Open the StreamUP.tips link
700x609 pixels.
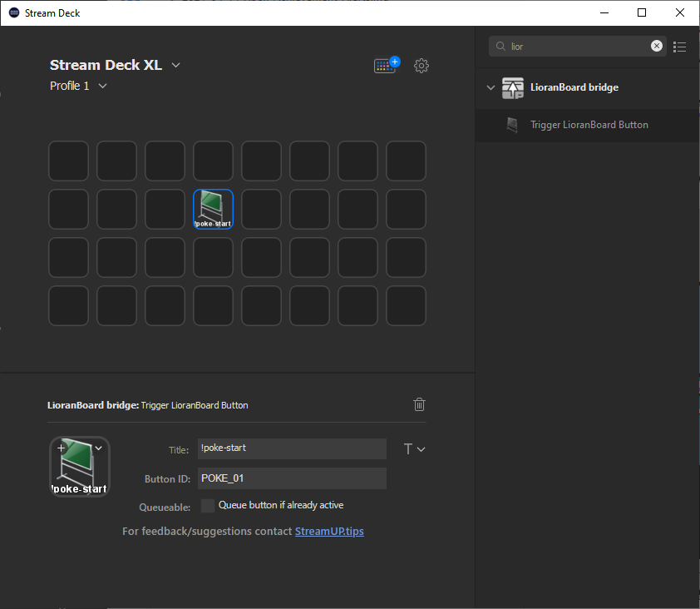click(329, 532)
